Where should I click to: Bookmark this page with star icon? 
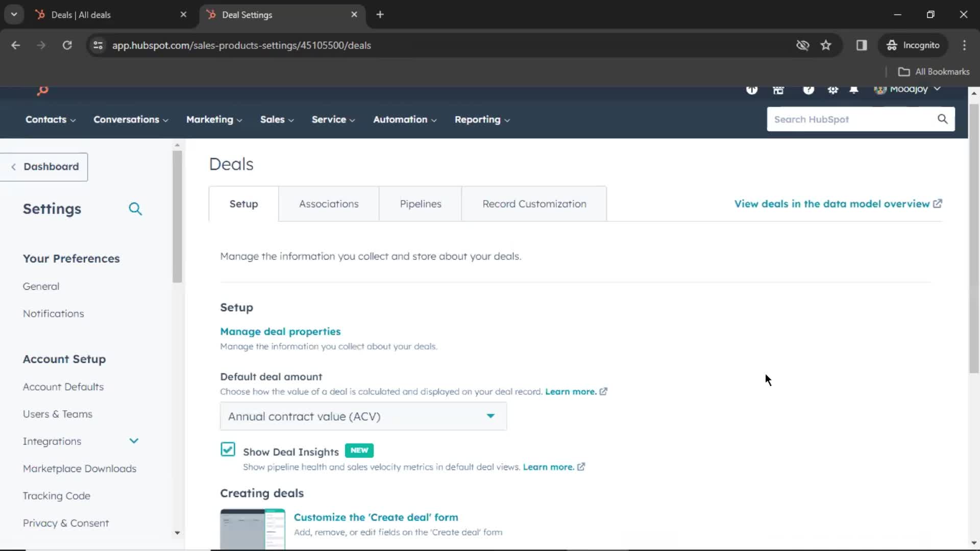tap(826, 45)
